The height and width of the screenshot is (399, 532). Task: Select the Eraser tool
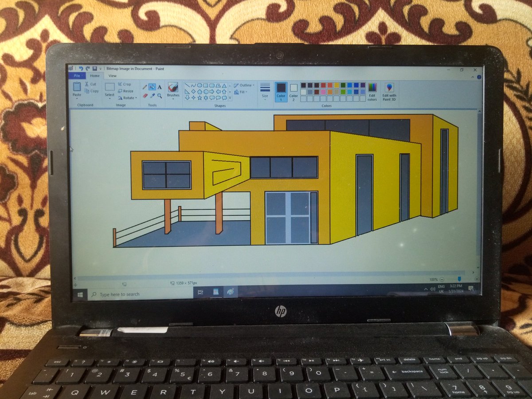click(144, 95)
